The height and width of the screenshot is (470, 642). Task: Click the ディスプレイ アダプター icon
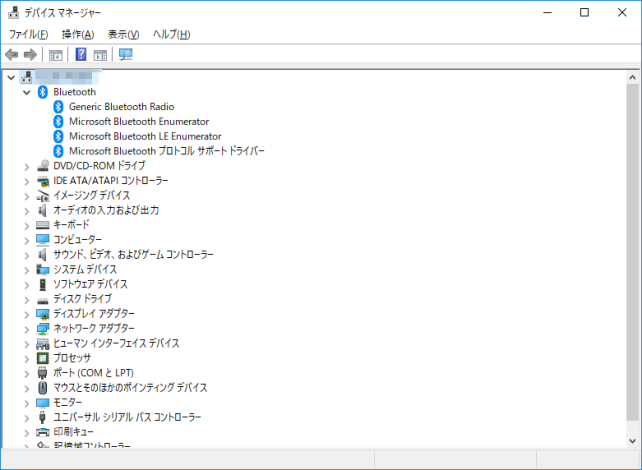pyautogui.click(x=43, y=314)
